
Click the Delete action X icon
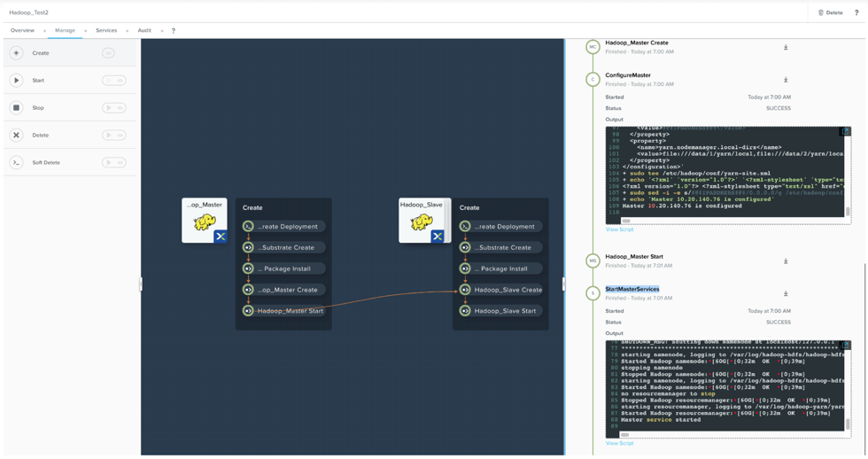tap(16, 135)
